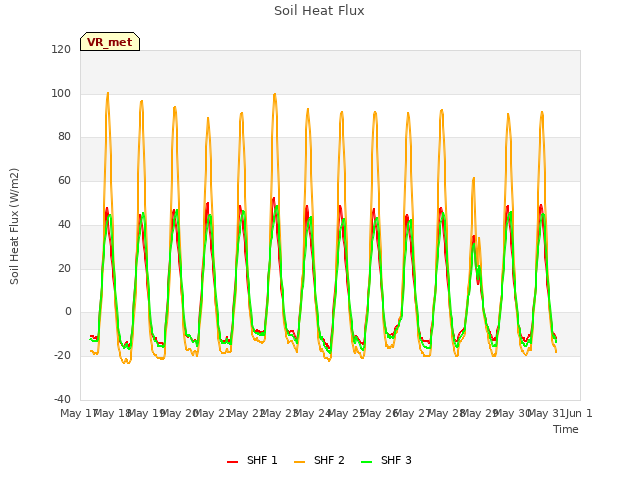Click the May 17 x-axis label
The width and height of the screenshot is (640, 480).
tap(78, 413)
